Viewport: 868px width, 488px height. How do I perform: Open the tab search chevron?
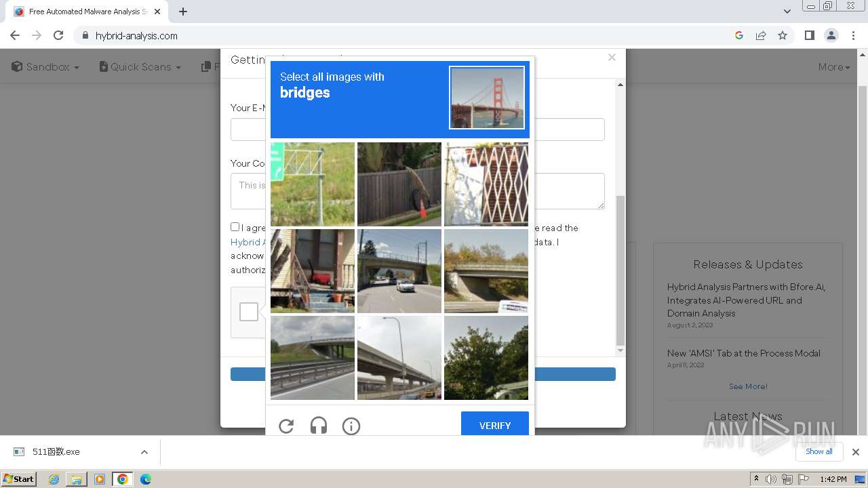coord(787,12)
